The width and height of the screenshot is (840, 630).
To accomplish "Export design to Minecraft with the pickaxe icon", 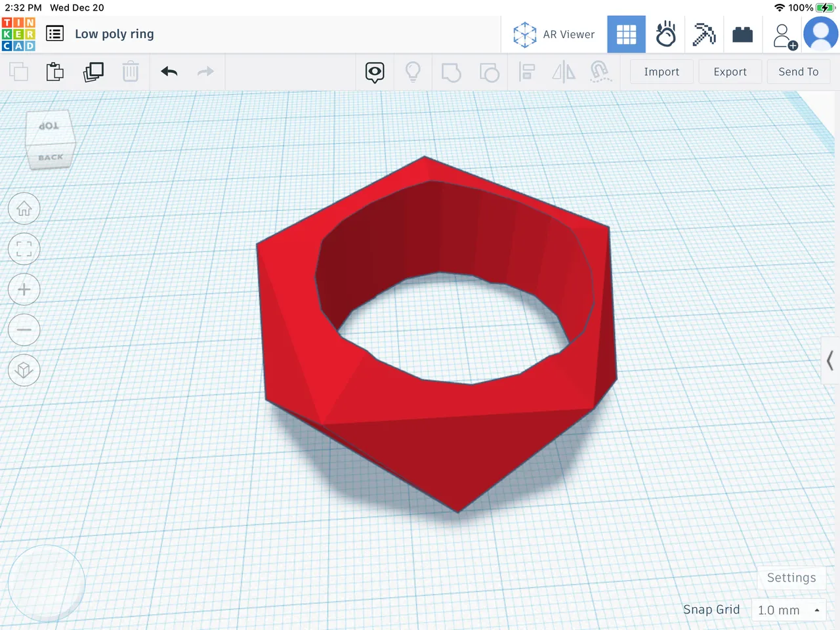I will pos(704,34).
